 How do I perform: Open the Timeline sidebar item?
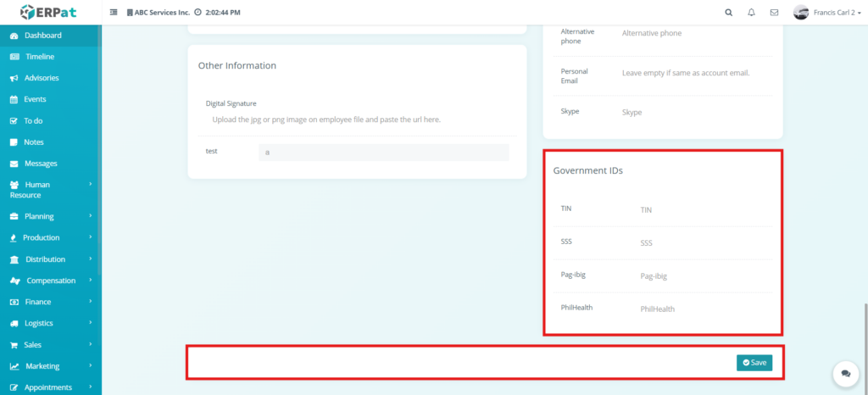[39, 57]
